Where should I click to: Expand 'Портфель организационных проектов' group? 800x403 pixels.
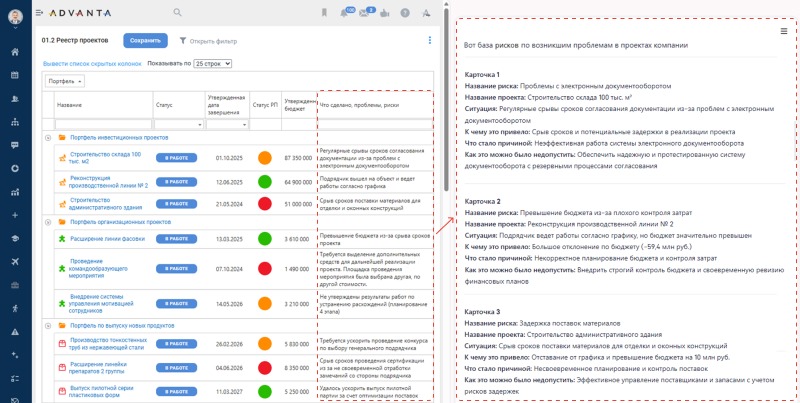coord(48,221)
